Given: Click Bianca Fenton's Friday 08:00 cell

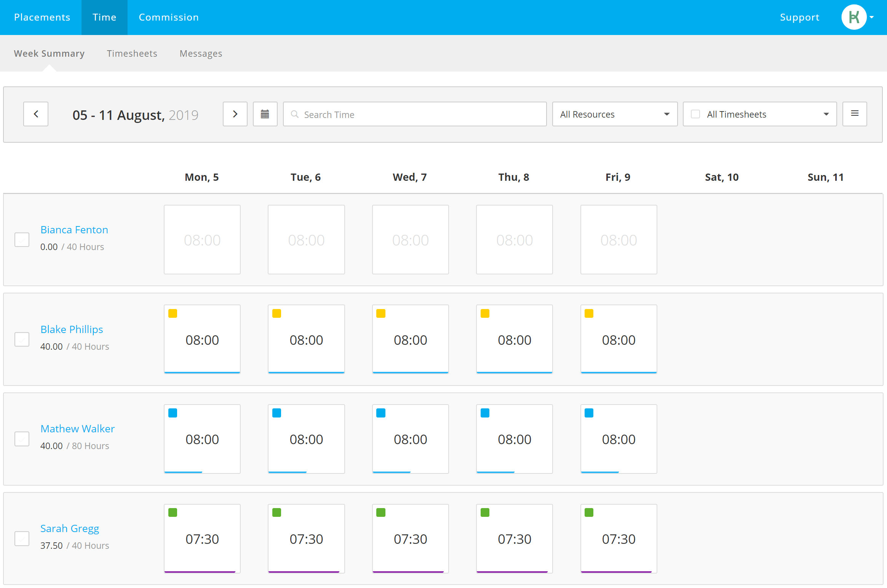Looking at the screenshot, I should 619,240.
